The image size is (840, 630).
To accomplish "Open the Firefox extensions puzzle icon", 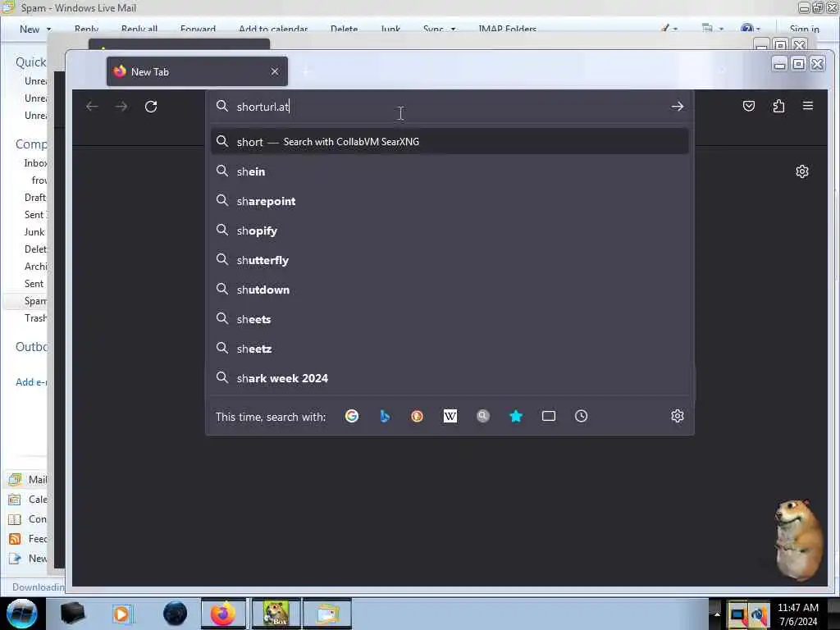I will pyautogui.click(x=778, y=106).
